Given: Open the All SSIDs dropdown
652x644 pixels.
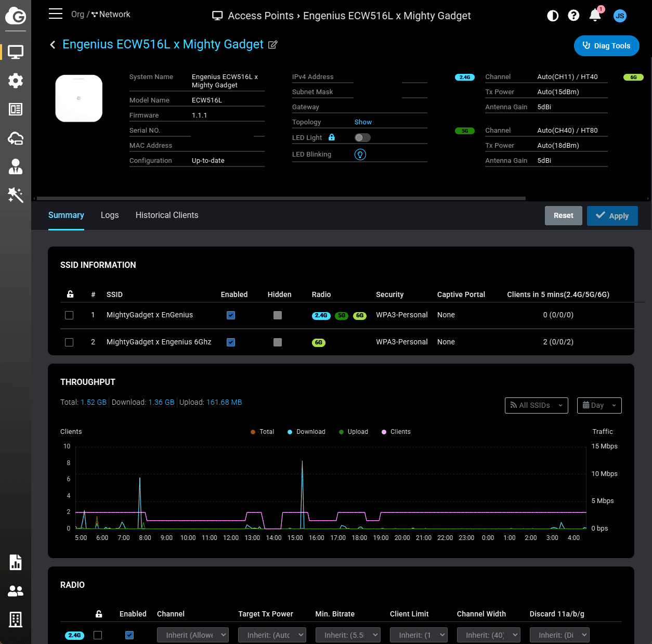Looking at the screenshot, I should (536, 405).
